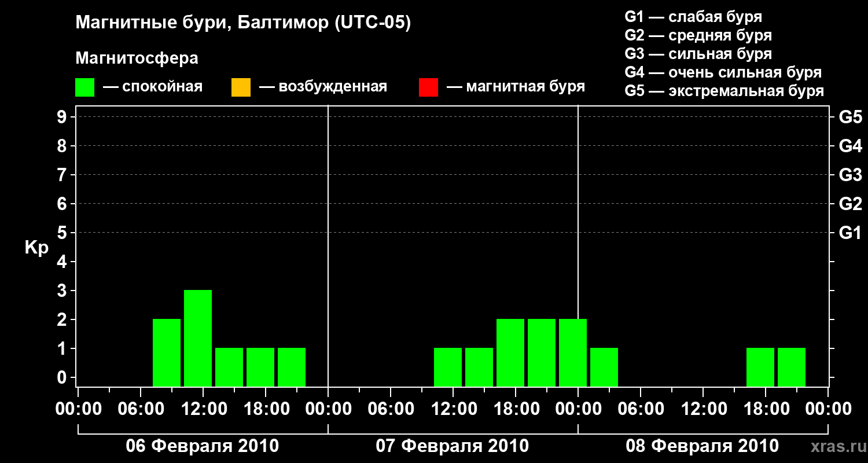868x463 pixels.
Task: Select the 07 Февраля bar spanning 13:00–16:00
Action: [x=479, y=367]
